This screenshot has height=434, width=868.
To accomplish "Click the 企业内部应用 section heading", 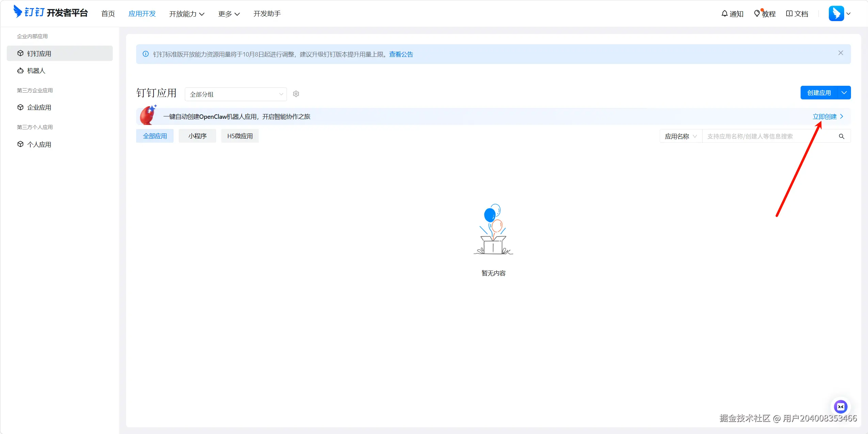I will pos(32,36).
